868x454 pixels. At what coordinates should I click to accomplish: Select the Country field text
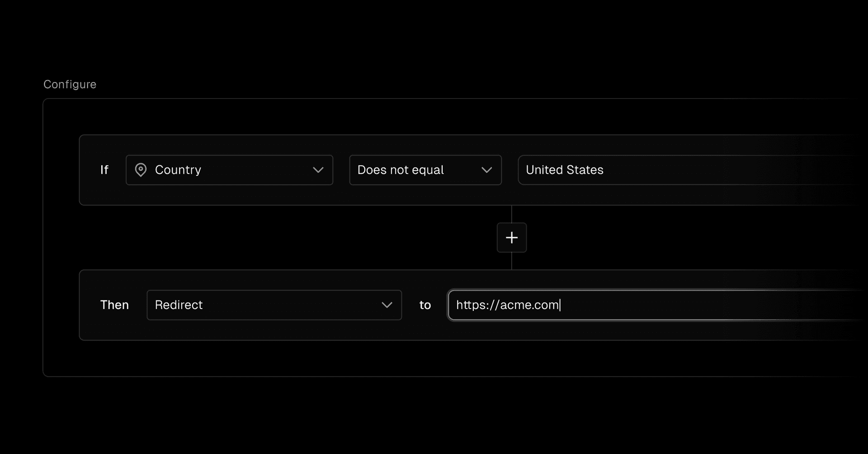[178, 170]
